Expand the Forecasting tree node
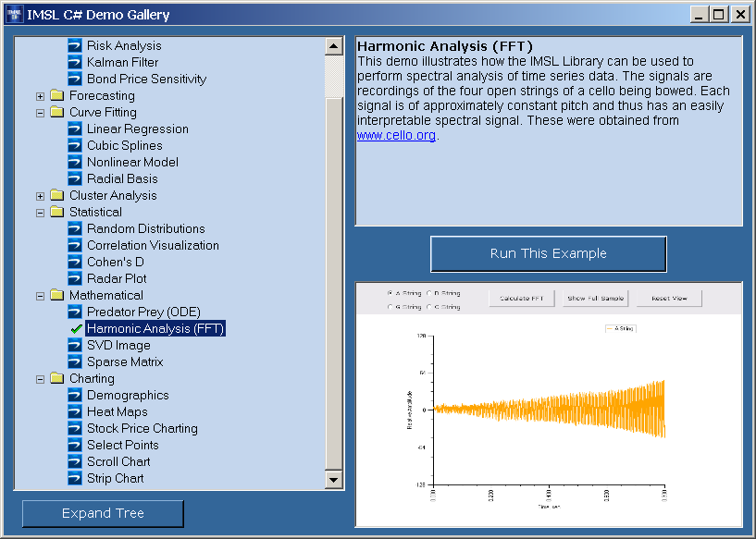 tap(40, 95)
